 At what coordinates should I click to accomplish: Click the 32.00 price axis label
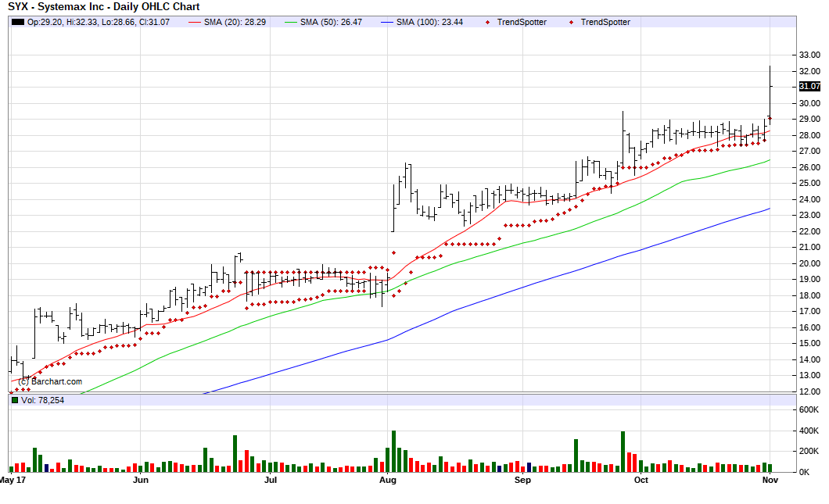[809, 71]
